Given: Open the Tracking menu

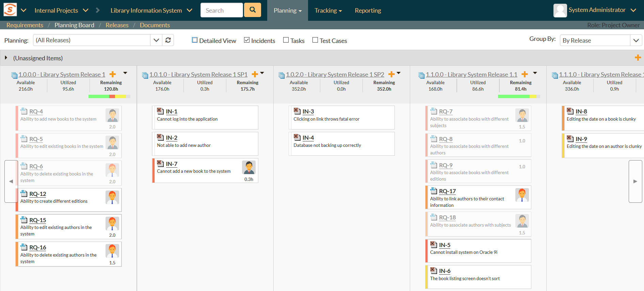Looking at the screenshot, I should [328, 10].
